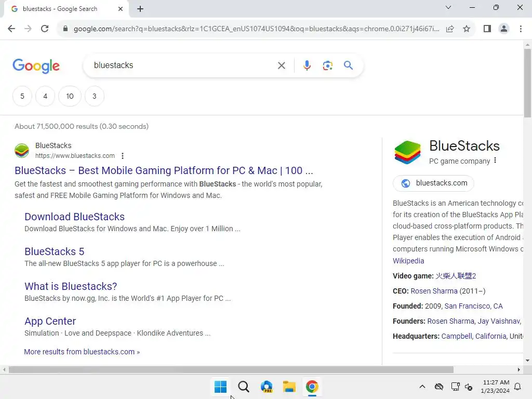This screenshot has height=399, width=532.
Task: Click the scroll down arrow
Action: point(528,361)
